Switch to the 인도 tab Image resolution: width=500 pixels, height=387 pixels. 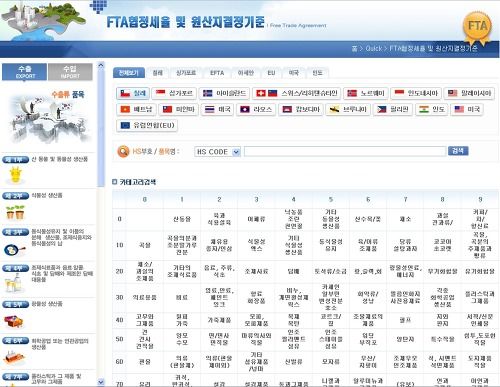click(317, 73)
